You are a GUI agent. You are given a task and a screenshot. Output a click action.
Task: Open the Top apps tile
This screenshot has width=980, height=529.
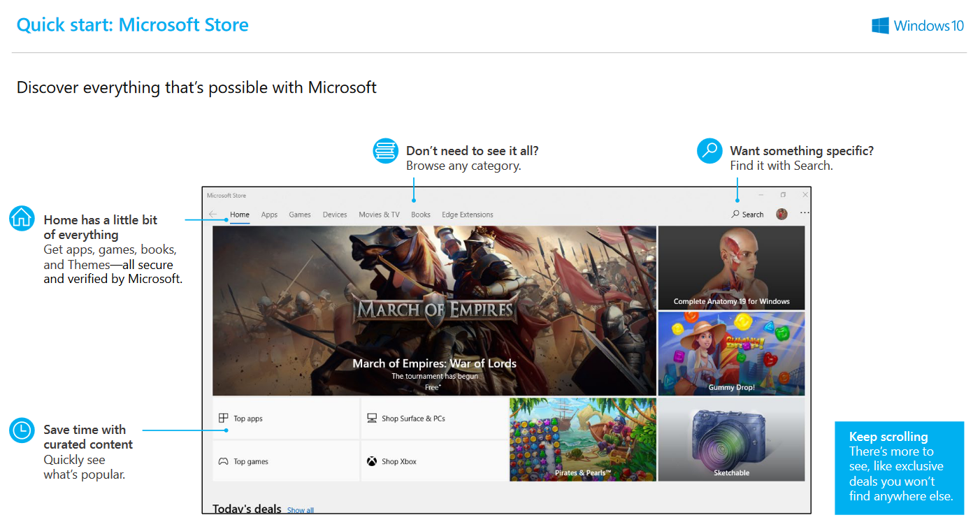click(286, 419)
